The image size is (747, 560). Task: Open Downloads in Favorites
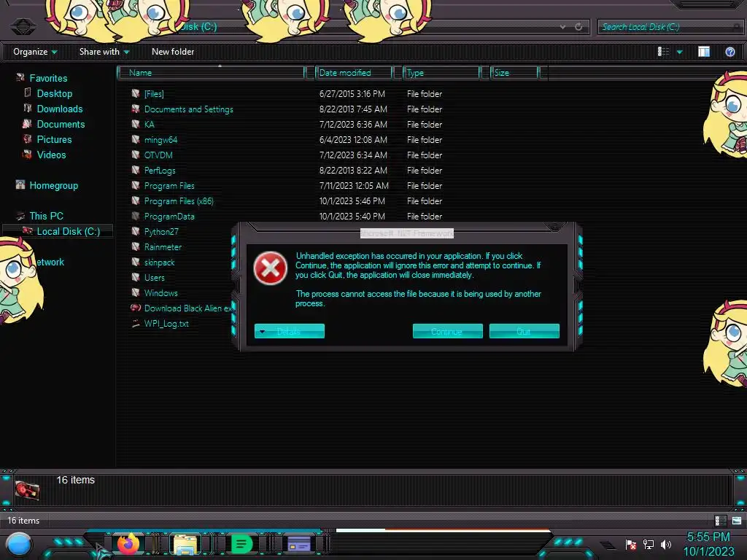[x=60, y=109]
